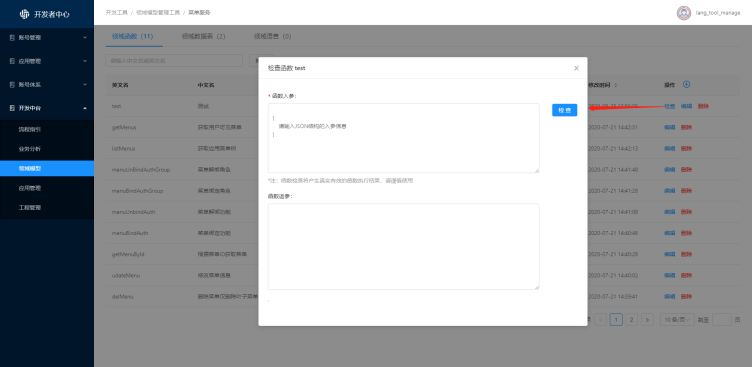
Task: Focus the 函数入参 JSON textarea
Action: coord(403,138)
